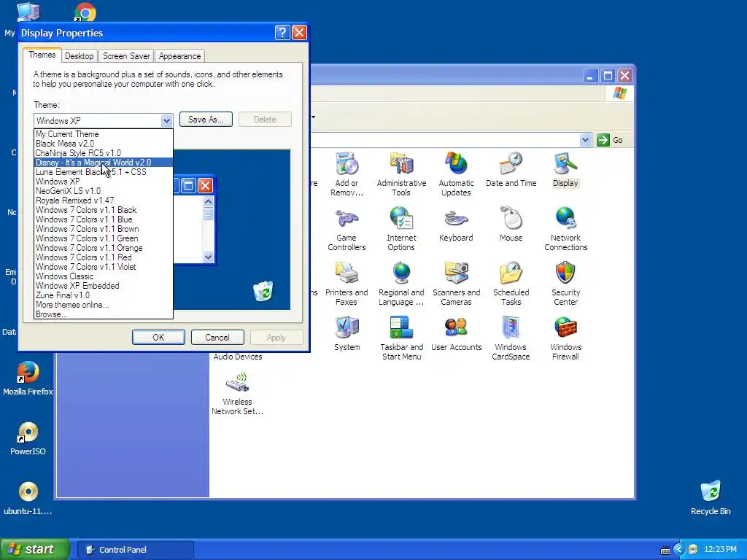Image resolution: width=747 pixels, height=560 pixels.
Task: Open Security Center icon
Action: point(565,284)
